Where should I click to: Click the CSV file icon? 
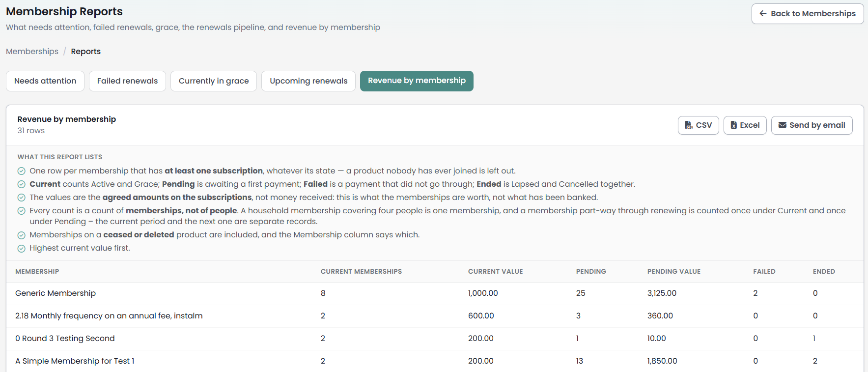click(x=689, y=125)
